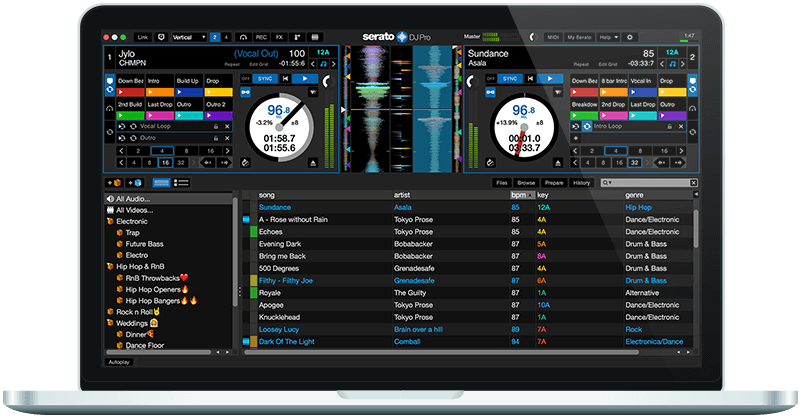Open the Vertical display mode dropdown
This screenshot has height=417, width=800.
(x=189, y=37)
